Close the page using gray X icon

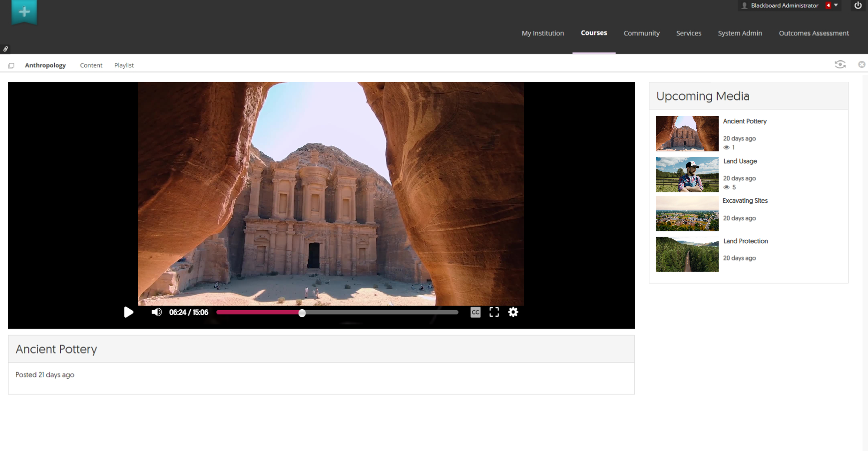tap(862, 64)
